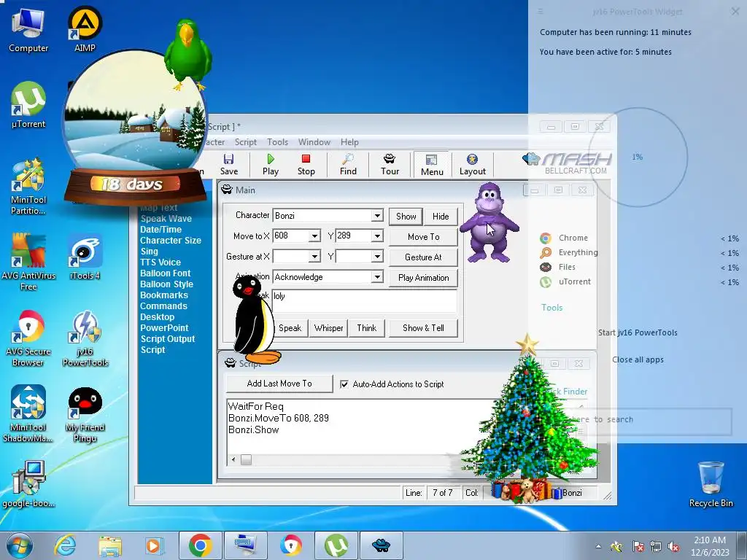
Task: Click the Think button
Action: tap(367, 328)
